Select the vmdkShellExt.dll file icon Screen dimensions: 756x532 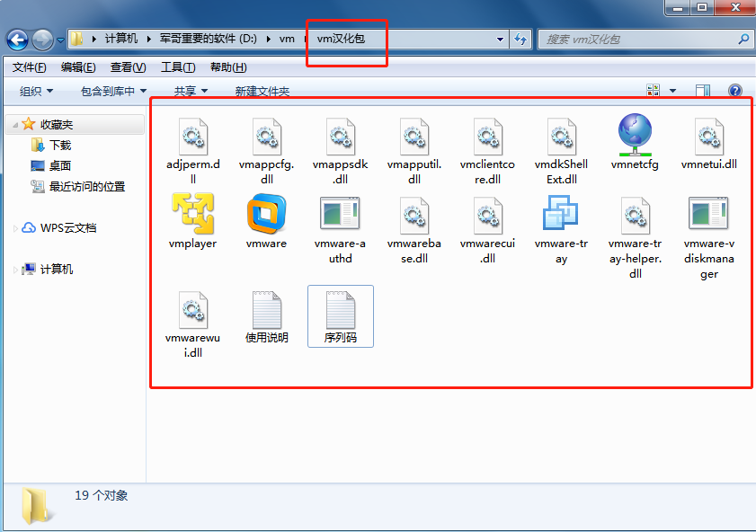click(562, 137)
